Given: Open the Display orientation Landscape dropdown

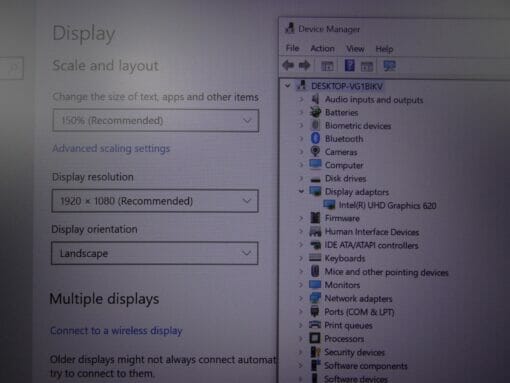Looking at the screenshot, I should click(155, 253).
